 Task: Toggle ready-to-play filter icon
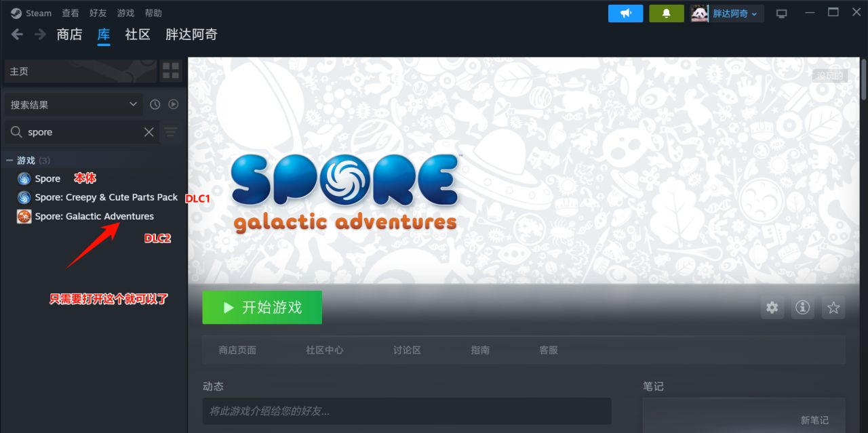click(x=174, y=104)
